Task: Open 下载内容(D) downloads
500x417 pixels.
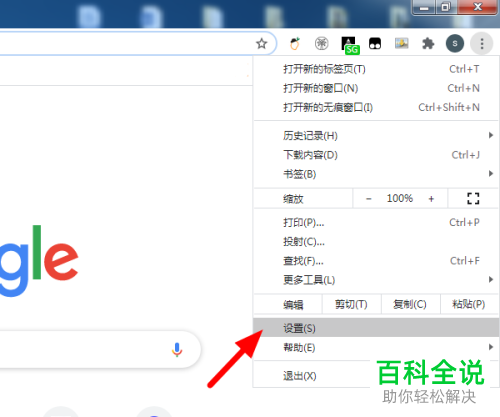Action: (x=376, y=155)
